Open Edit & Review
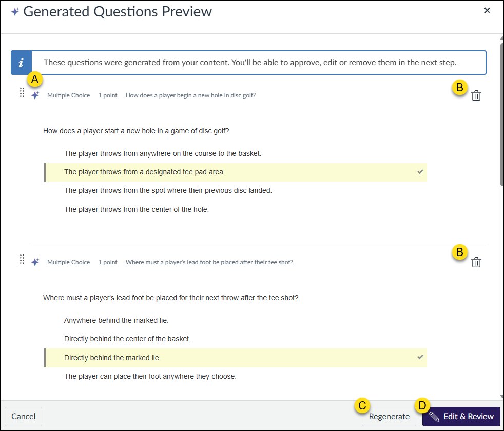The height and width of the screenshot is (431, 504). coord(461,416)
